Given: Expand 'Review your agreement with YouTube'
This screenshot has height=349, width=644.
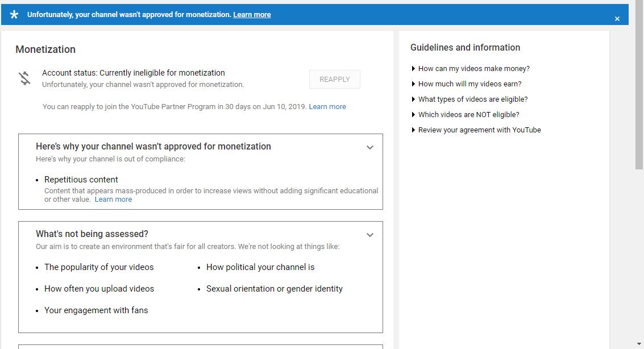Looking at the screenshot, I should [476, 130].
